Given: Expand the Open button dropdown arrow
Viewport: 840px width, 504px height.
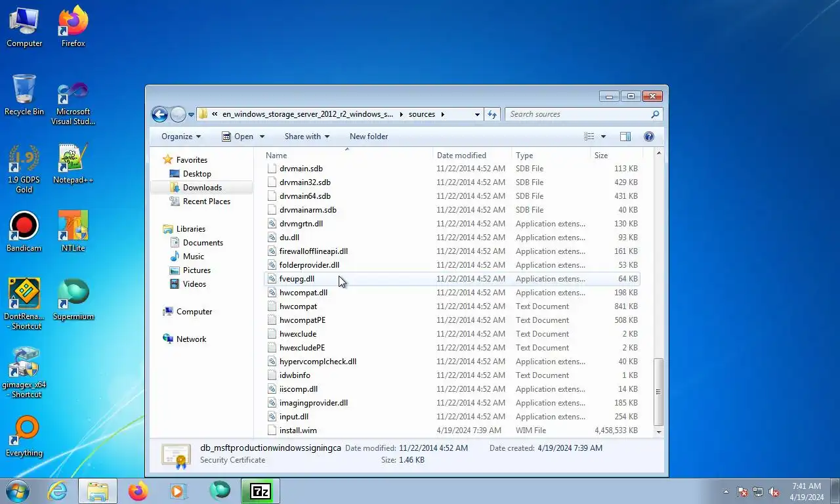Looking at the screenshot, I should (262, 136).
